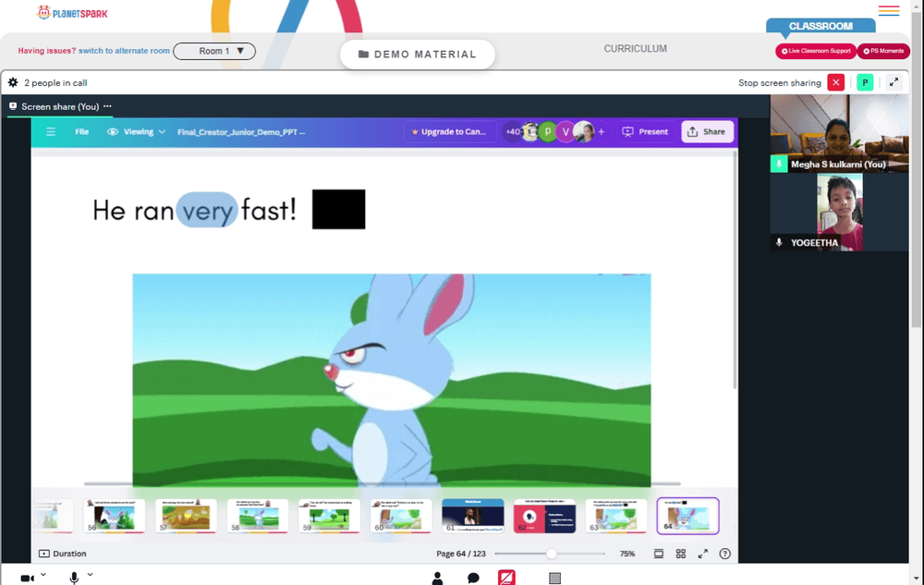Viewport: 924px width, 585px height.
Task: Click the black box on slide
Action: tap(339, 209)
